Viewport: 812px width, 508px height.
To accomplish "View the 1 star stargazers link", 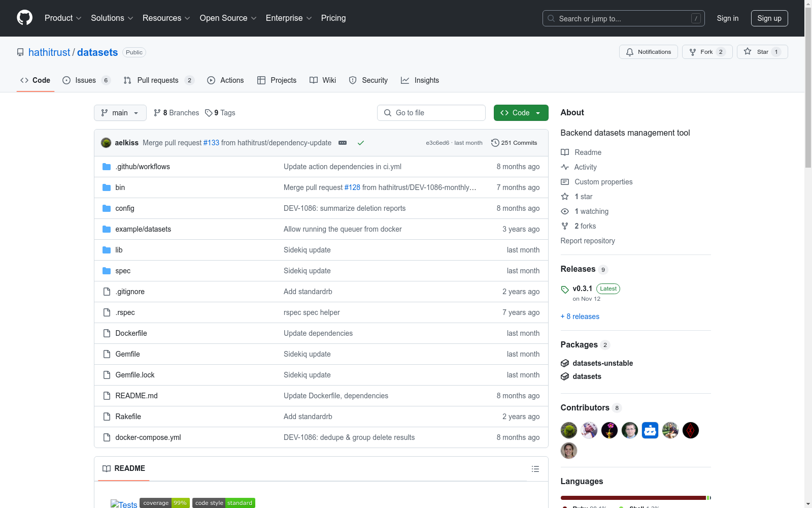I will click(x=577, y=197).
